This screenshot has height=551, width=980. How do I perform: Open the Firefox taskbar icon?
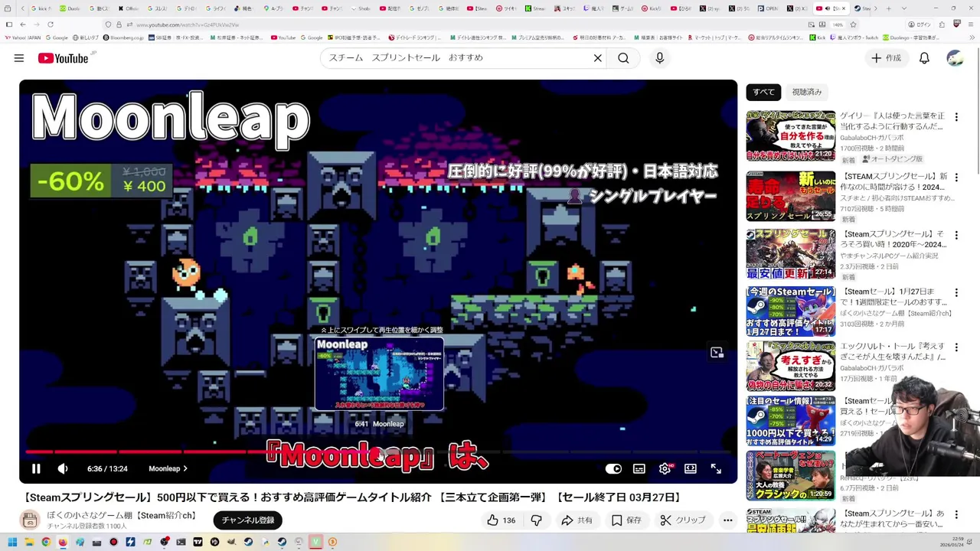coord(63,543)
